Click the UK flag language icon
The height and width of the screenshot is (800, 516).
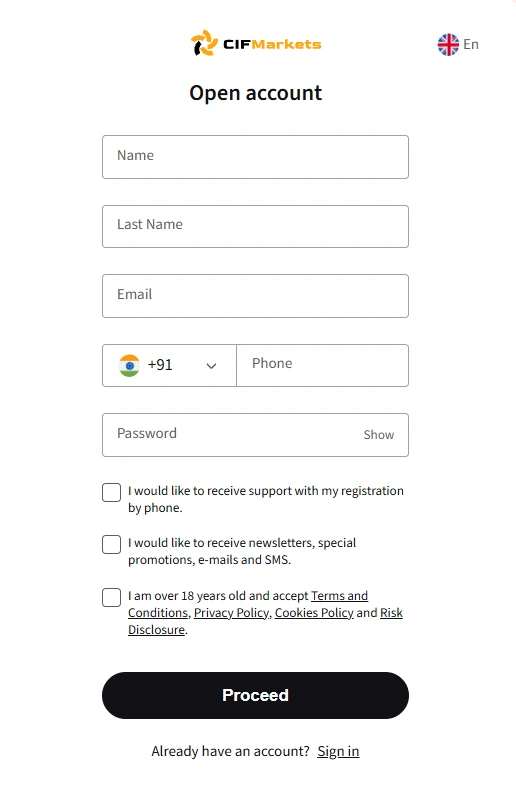(x=448, y=44)
